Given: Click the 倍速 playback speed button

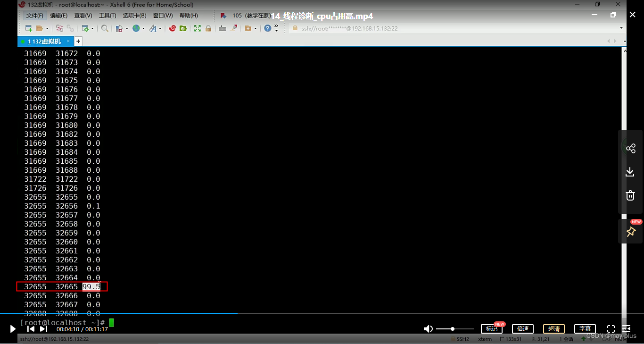Looking at the screenshot, I should click(522, 329).
